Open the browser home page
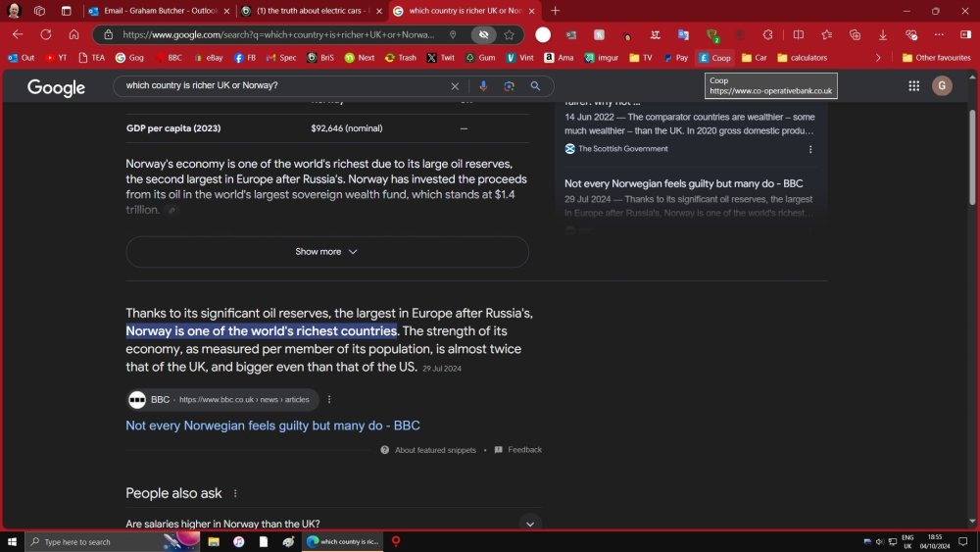This screenshot has width=980, height=552. click(x=73, y=34)
